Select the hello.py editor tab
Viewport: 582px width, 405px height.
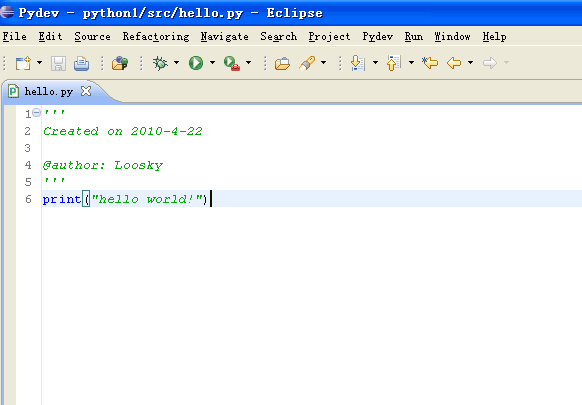click(x=49, y=91)
